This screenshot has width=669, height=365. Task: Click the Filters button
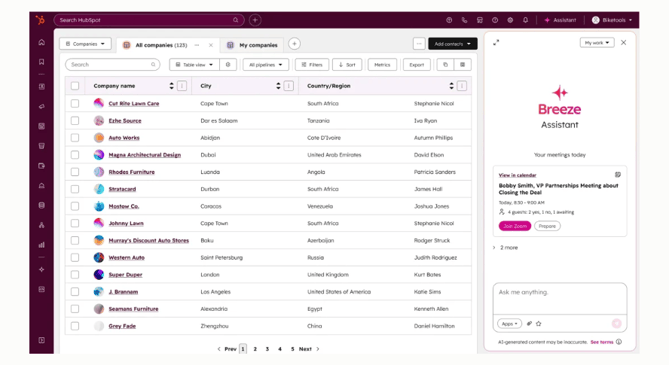pos(312,64)
